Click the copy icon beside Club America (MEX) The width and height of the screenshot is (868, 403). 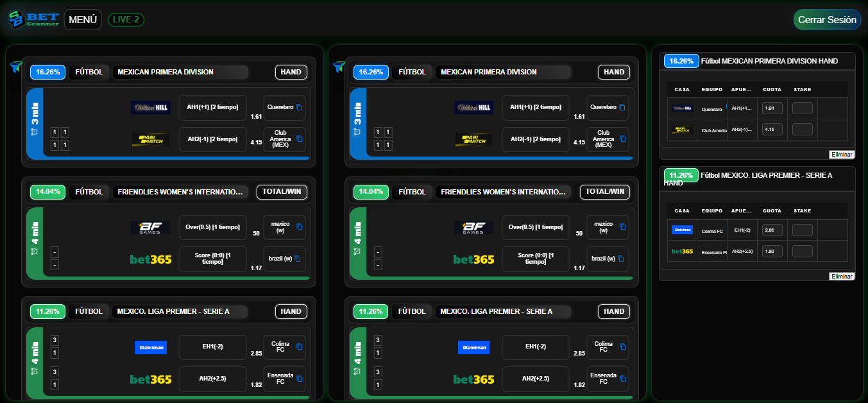pos(299,139)
